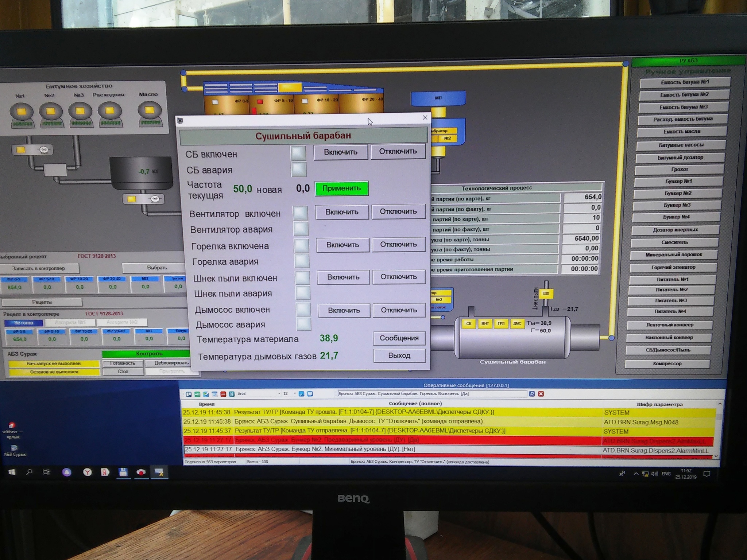This screenshot has width=747, height=560.
Task: Open Ленточный конвеер manual control
Action: click(670, 325)
